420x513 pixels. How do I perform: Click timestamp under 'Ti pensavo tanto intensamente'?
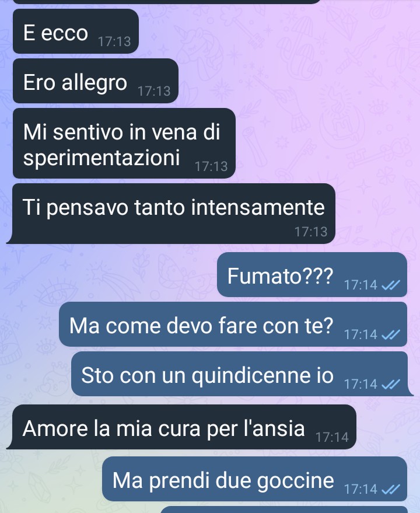pos(311,232)
